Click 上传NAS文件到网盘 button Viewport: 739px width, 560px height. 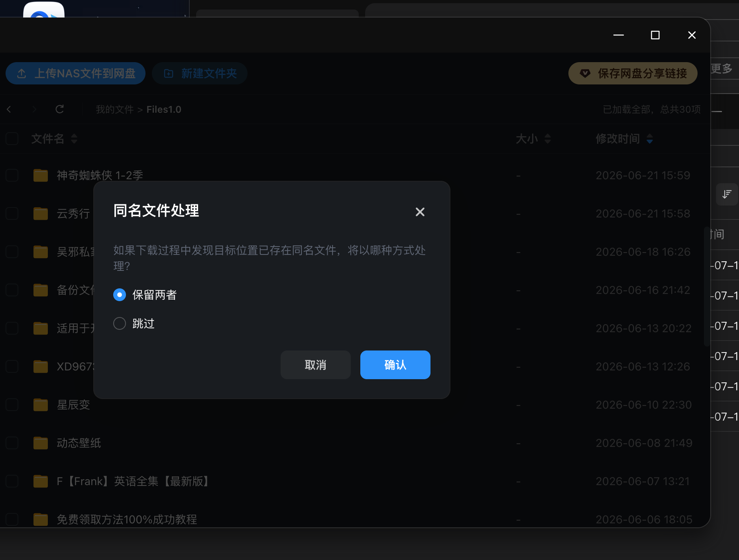75,73
